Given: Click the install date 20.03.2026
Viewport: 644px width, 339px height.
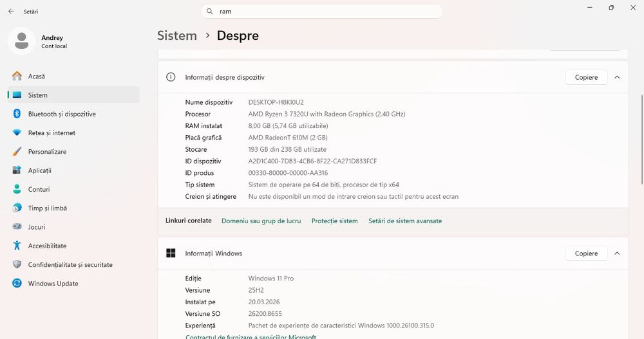Looking at the screenshot, I should pyautogui.click(x=263, y=302).
